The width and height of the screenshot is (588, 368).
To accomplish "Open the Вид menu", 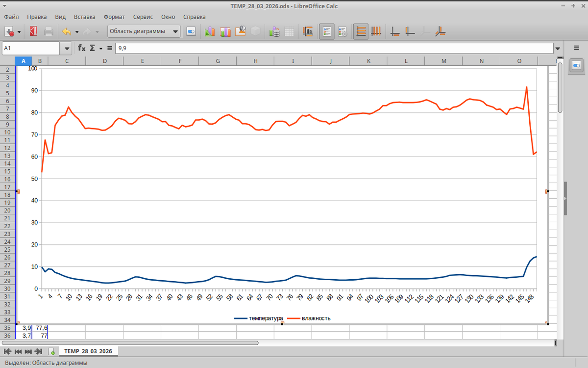I will point(60,17).
